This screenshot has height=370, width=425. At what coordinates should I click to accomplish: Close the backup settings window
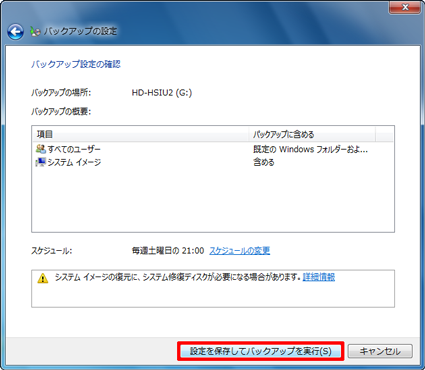(x=405, y=7)
